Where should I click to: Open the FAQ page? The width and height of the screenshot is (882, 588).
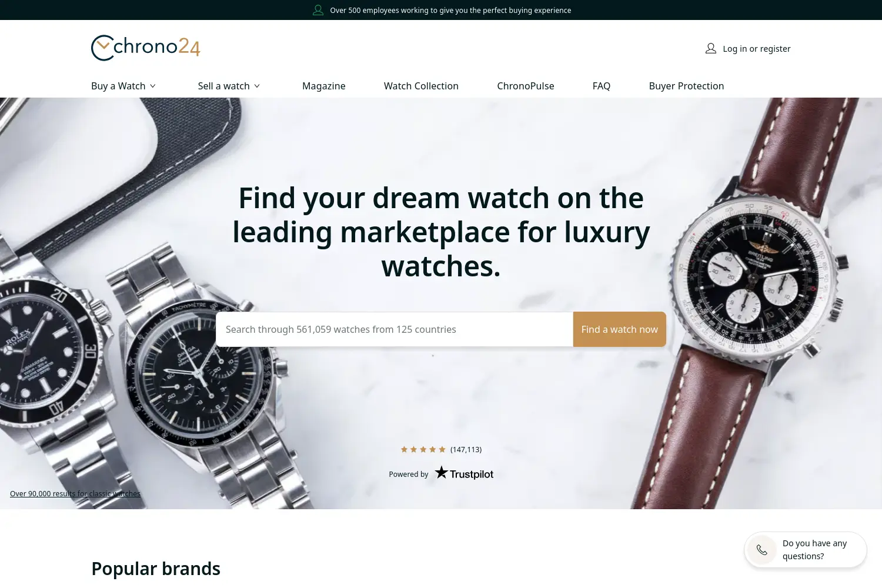coord(602,86)
